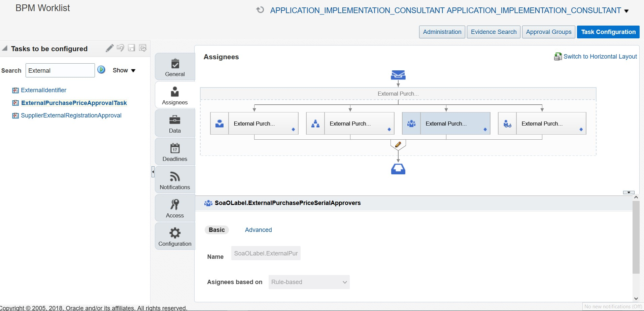Click task icon beside ExternalIdentifier
This screenshot has width=644, height=311.
pyautogui.click(x=15, y=90)
